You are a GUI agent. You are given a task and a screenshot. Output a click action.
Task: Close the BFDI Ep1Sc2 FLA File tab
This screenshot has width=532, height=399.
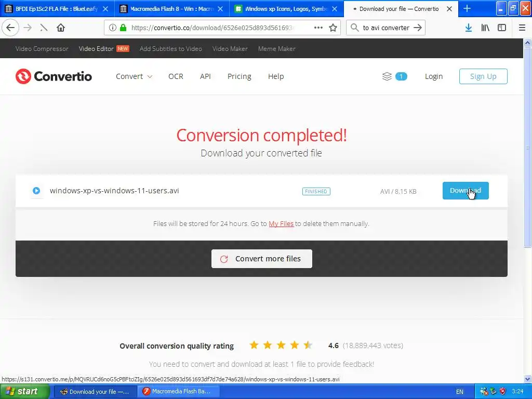tap(105, 9)
